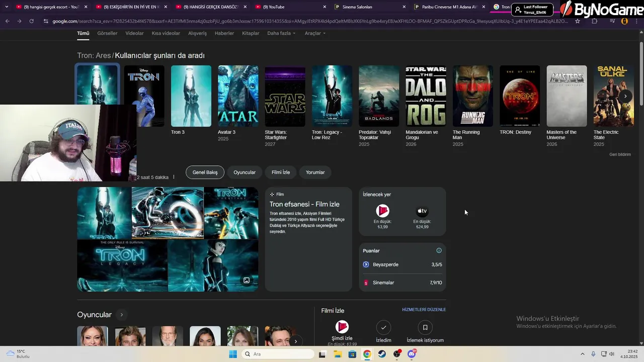Click the taskbar Ara search box
The width and height of the screenshot is (644, 362).
(x=278, y=354)
